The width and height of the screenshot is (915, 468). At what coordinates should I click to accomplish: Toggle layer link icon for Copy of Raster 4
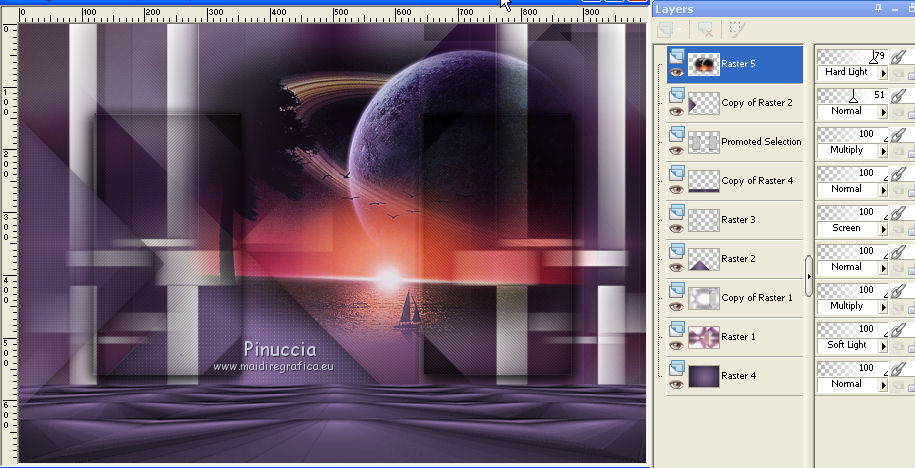898,174
